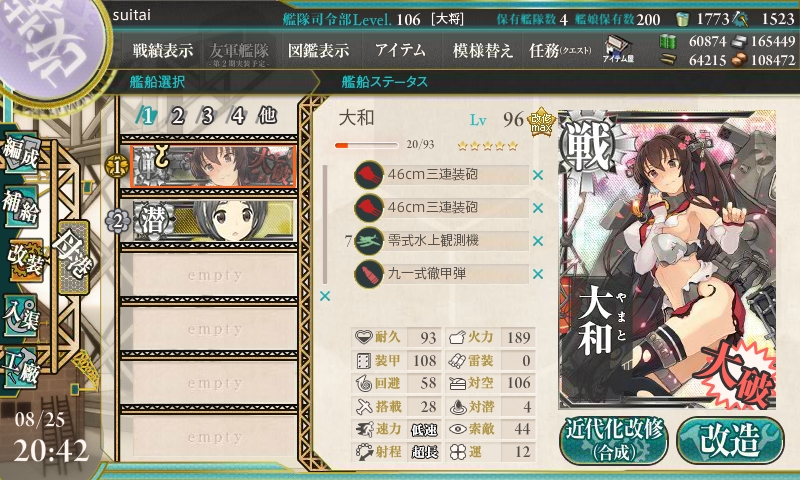The image size is (800, 480).
Task: Open the 入渠 (docking repair) side icon
Action: pos(21,315)
